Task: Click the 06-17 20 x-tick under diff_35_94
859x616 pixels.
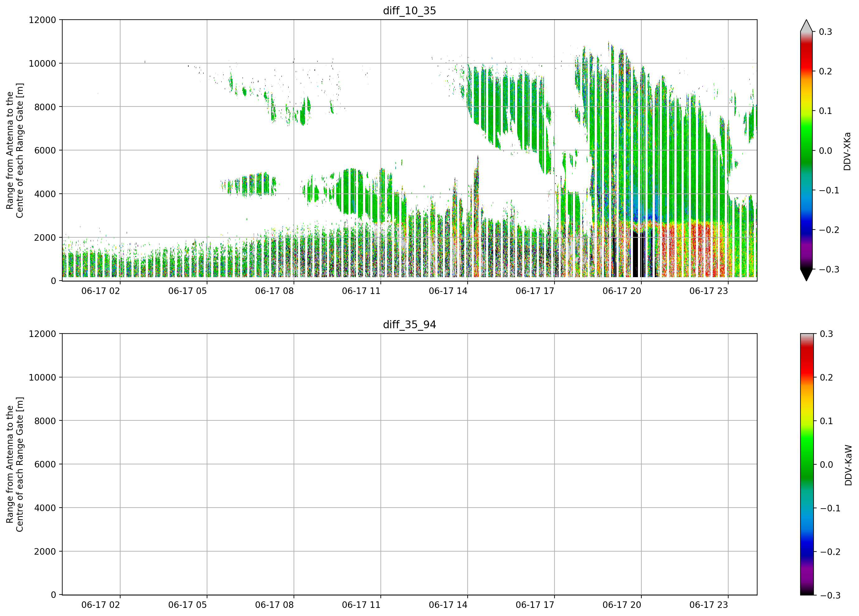Action: point(622,605)
